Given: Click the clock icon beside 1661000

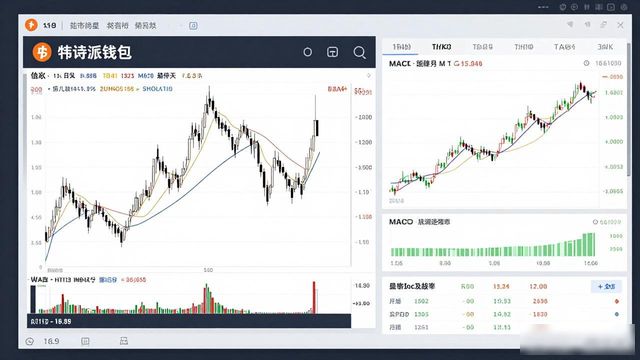Looking at the screenshot, I should click(587, 63).
